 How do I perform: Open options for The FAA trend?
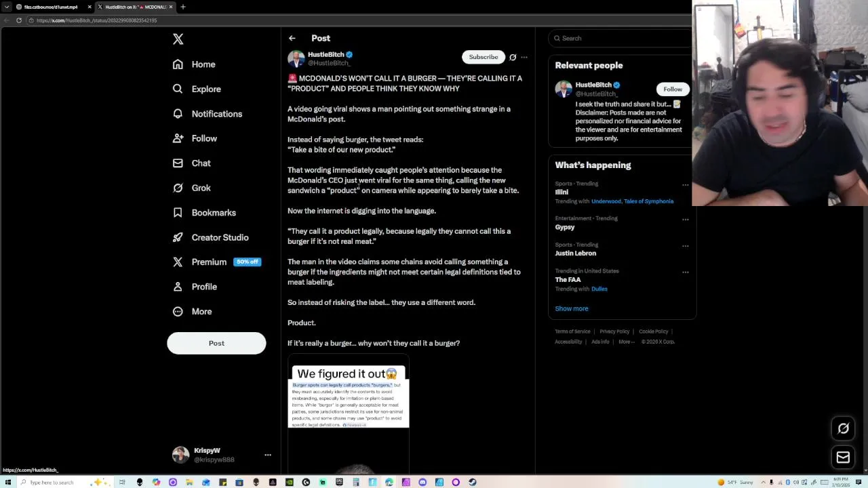pyautogui.click(x=685, y=272)
